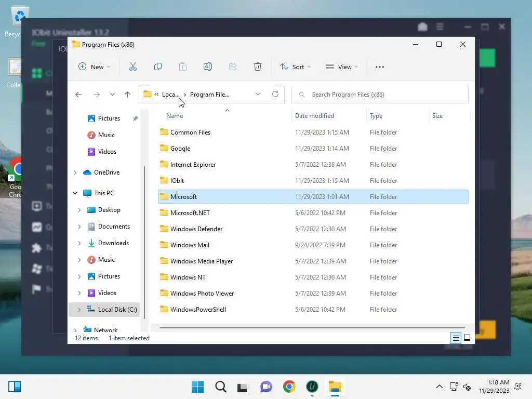Open IObit Uninstaller hamburger menu
Image resolution: width=532 pixels, height=399 pixels.
click(440, 26)
